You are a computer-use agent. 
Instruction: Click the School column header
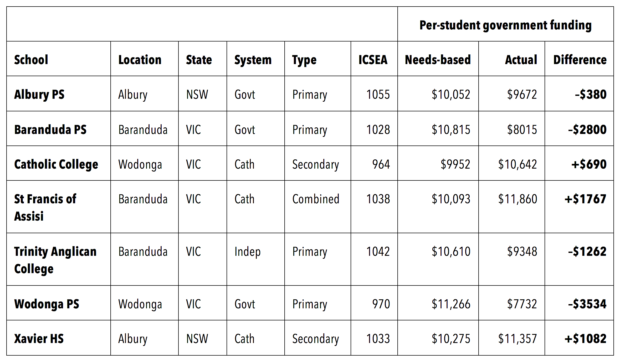pos(31,60)
